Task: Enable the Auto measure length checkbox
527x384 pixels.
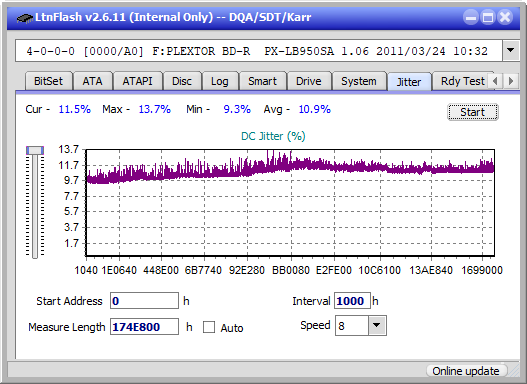Action: point(209,327)
